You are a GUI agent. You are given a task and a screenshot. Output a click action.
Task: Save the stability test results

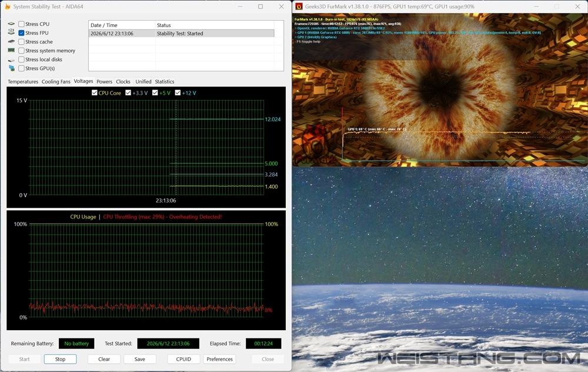140,359
